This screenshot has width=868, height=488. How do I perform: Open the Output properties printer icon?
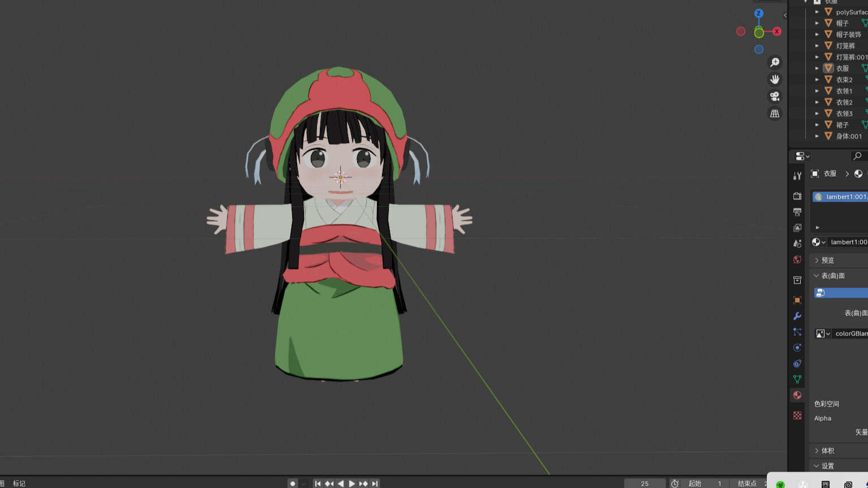(797, 212)
